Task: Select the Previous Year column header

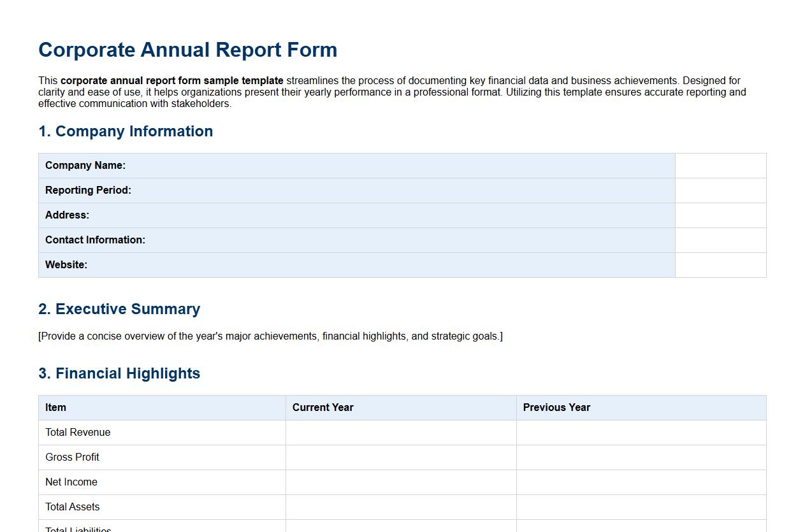Action: (556, 407)
